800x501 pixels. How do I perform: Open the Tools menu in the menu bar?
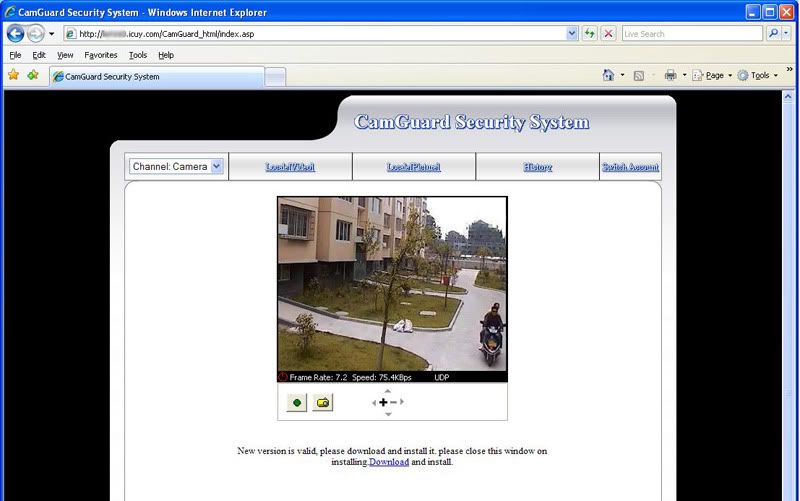(138, 55)
